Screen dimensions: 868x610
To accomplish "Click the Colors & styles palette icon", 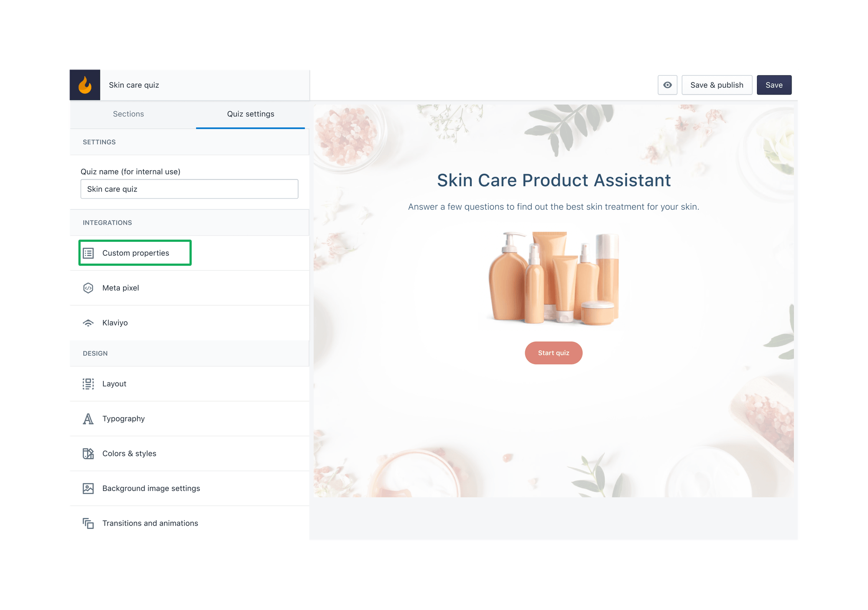I will click(88, 454).
